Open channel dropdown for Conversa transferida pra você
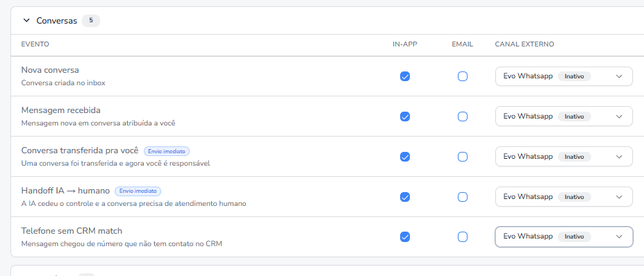Screen dimensions: 644x276 (564, 157)
